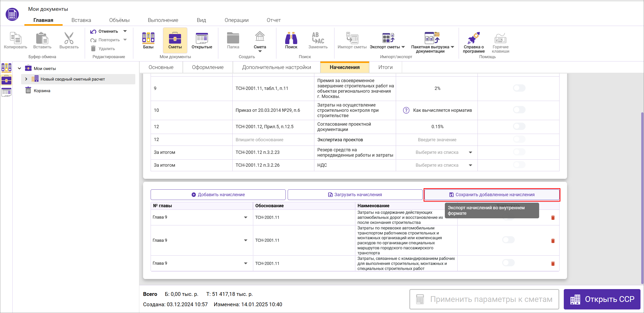Click Пакетная выгрузка документации icon
This screenshot has width=644, height=313.
[x=432, y=38]
